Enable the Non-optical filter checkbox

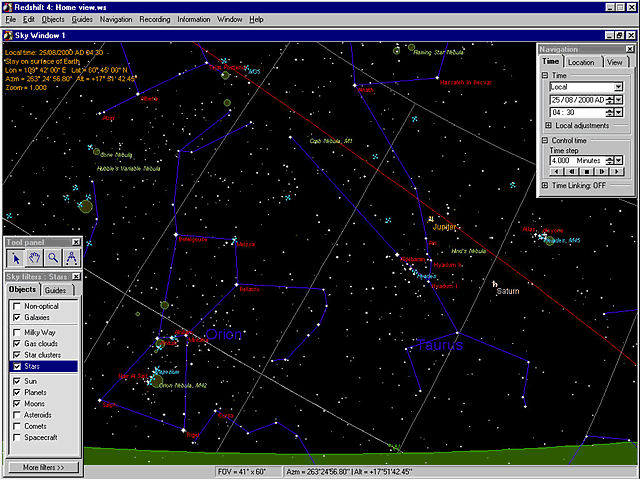[x=17, y=306]
